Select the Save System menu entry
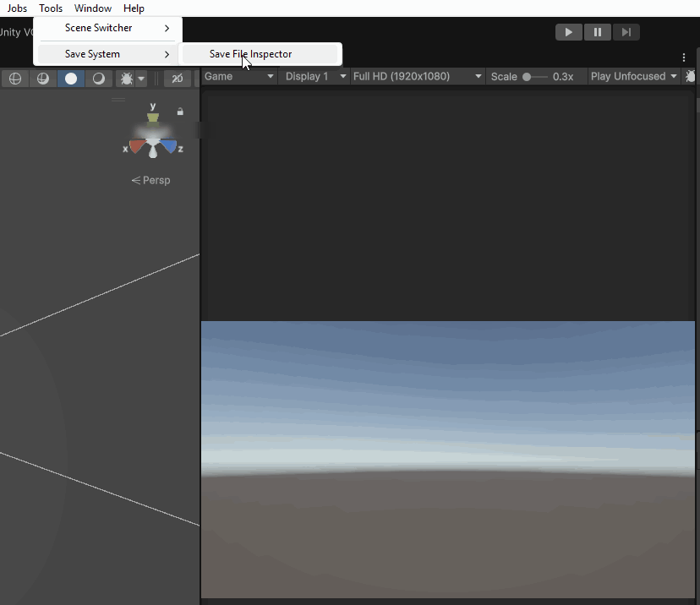This screenshot has width=700, height=605. [x=107, y=54]
